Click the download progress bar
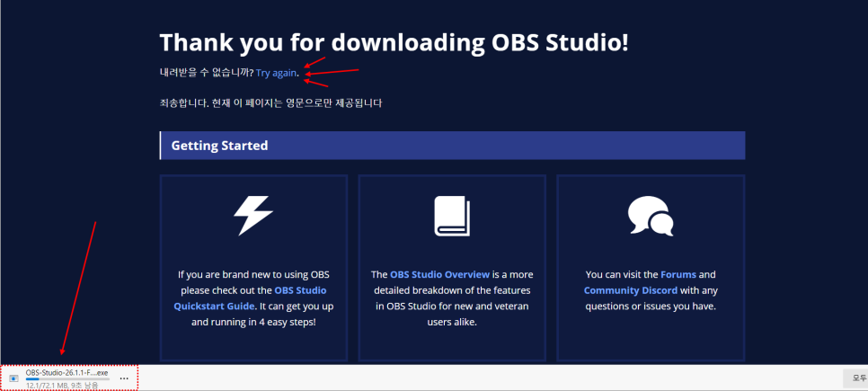 67,379
